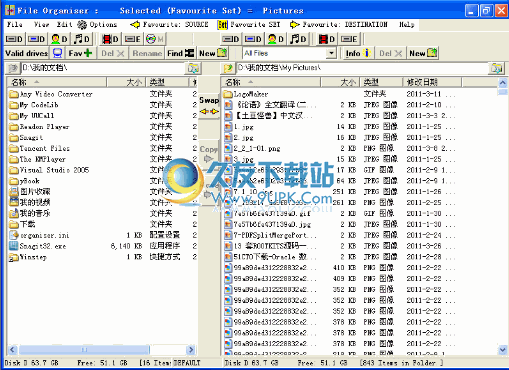
Task: Open the File menu
Action: click(15, 24)
